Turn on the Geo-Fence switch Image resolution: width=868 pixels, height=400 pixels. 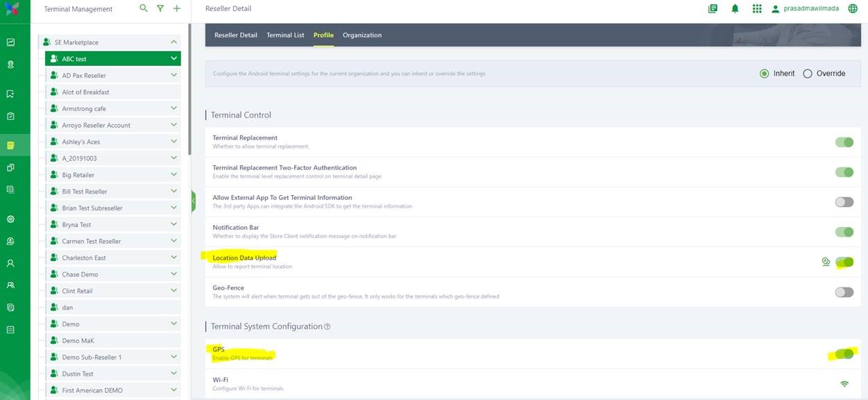[844, 292]
